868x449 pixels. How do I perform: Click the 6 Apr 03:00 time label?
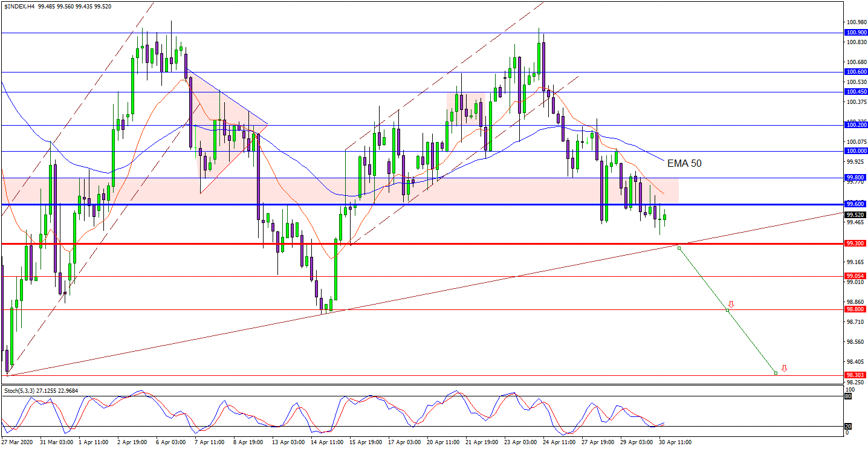171,442
